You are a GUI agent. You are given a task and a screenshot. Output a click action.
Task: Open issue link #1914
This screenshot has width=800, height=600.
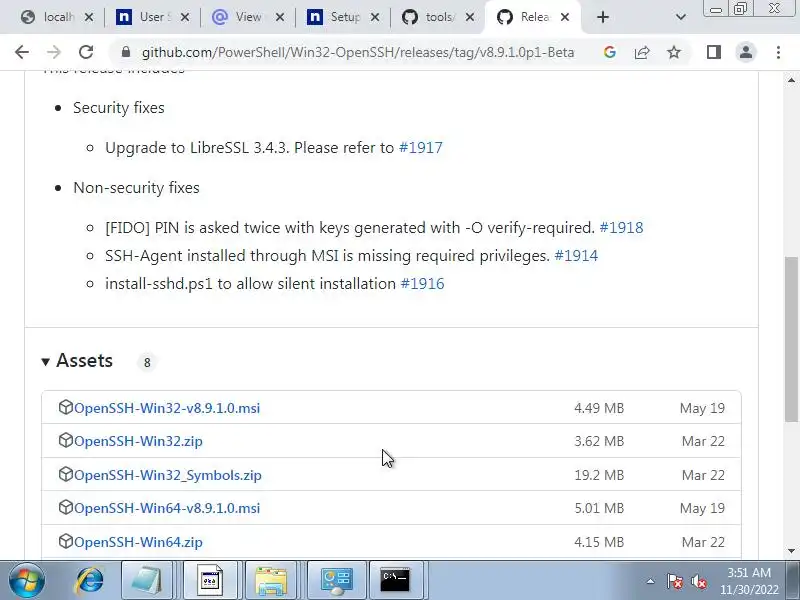[x=576, y=256]
